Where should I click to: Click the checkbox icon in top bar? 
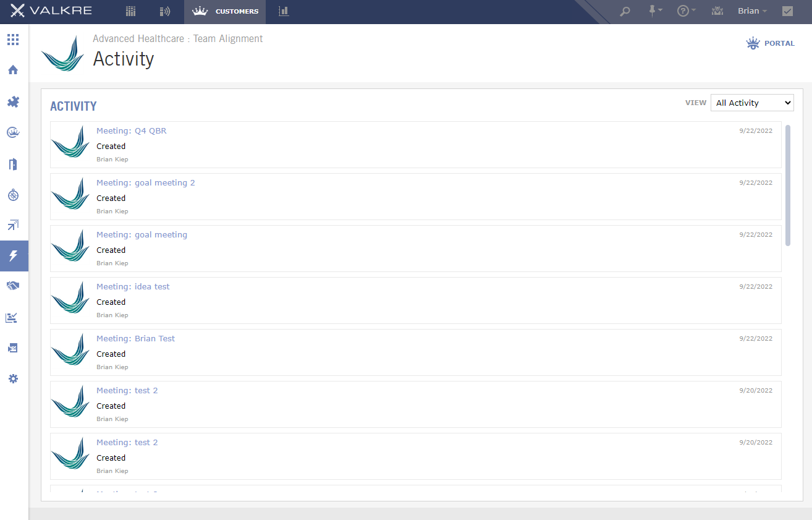pos(787,11)
